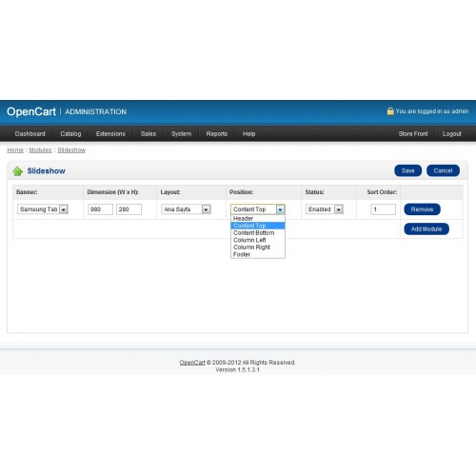Click the OpenCart logo in header

31,111
